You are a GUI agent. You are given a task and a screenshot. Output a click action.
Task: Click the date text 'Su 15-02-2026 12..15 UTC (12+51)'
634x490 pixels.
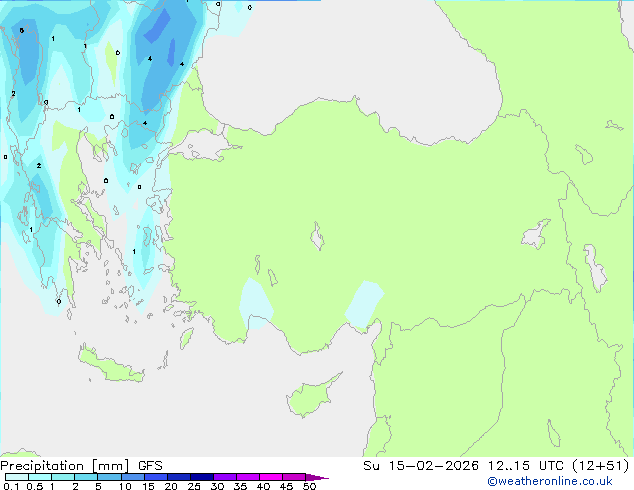coord(496,466)
